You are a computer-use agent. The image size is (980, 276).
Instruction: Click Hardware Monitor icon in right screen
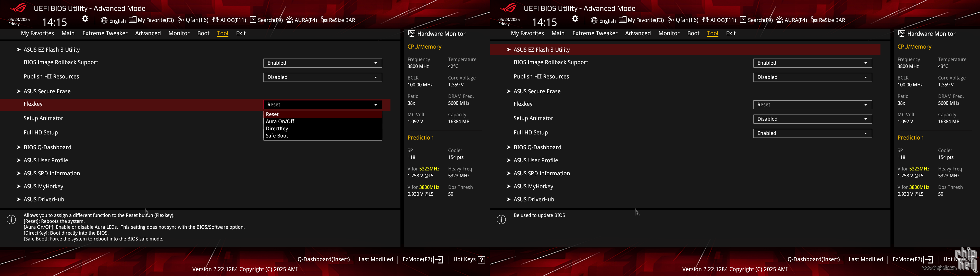tap(902, 33)
